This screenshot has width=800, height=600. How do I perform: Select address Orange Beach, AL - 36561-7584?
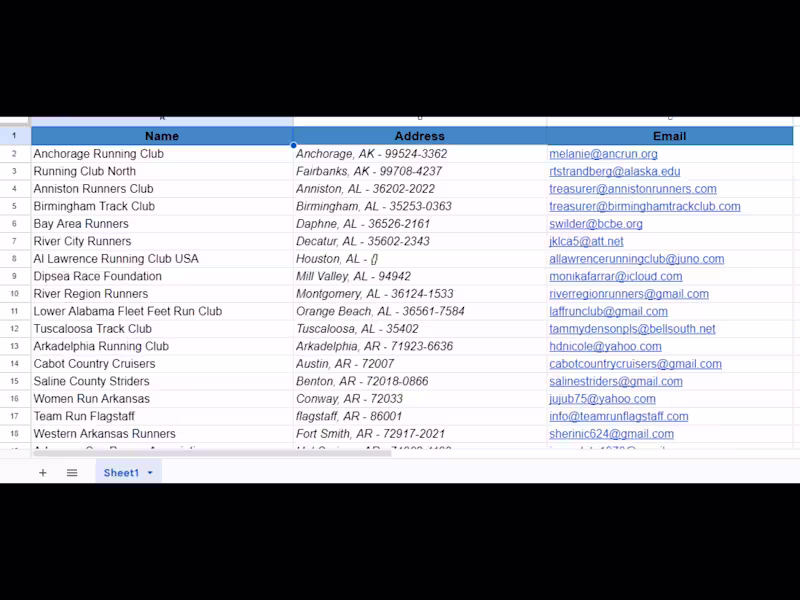tap(419, 311)
